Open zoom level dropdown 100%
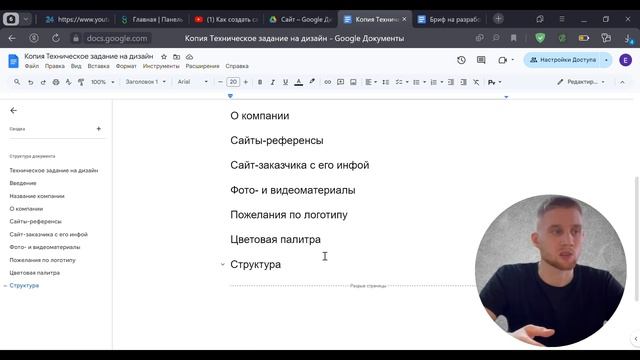The width and height of the screenshot is (640, 360). (x=102, y=82)
